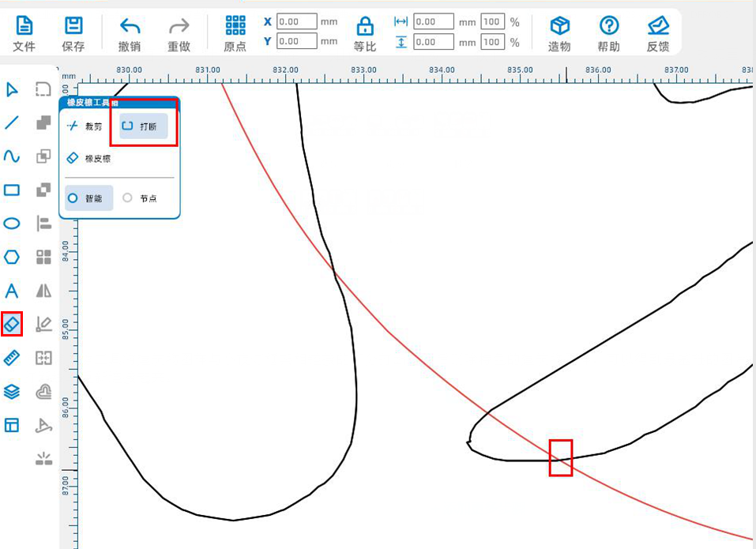Choose the text tool (A icon)
The height and width of the screenshot is (549, 756).
(12, 291)
